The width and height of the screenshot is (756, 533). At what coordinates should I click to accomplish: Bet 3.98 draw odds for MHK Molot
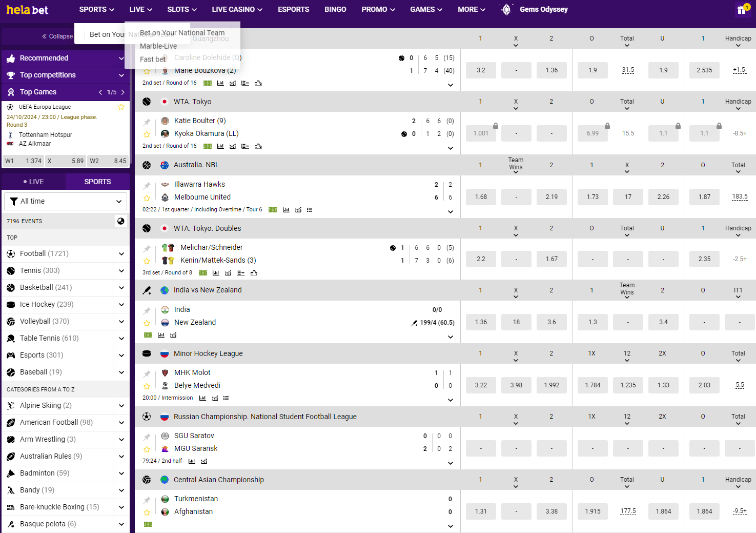click(516, 385)
